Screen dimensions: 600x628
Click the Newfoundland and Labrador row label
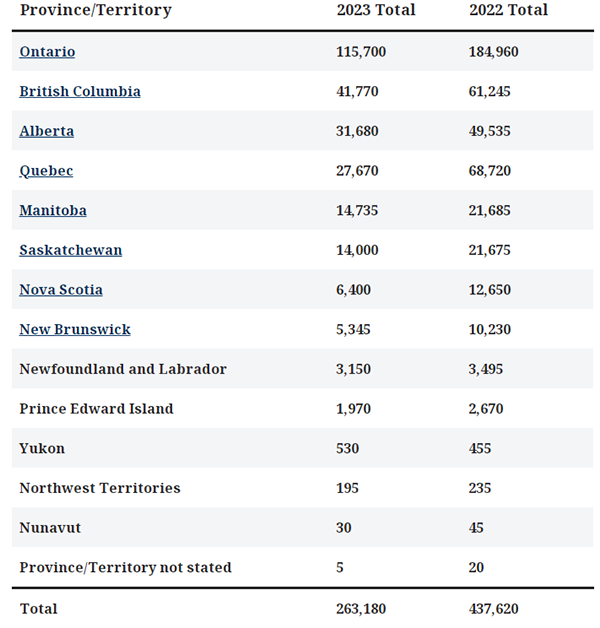[123, 369]
